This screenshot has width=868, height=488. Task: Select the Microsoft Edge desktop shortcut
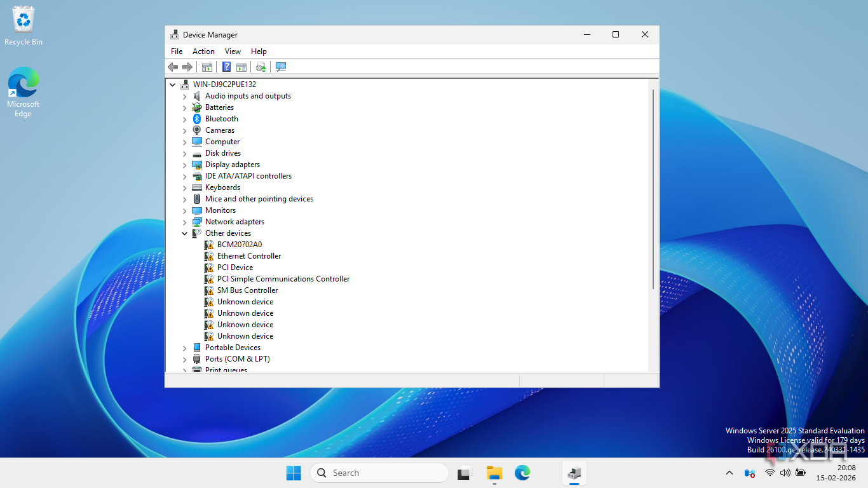coord(23,92)
